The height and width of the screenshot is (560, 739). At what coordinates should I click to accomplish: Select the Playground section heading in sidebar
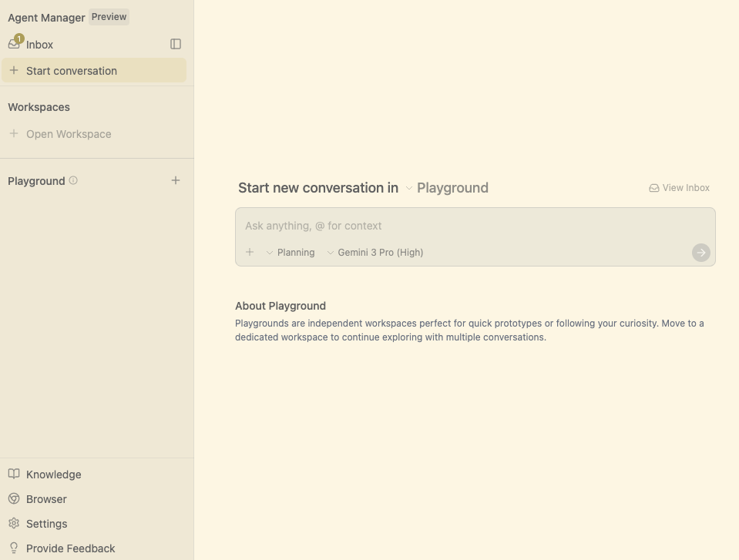point(36,181)
